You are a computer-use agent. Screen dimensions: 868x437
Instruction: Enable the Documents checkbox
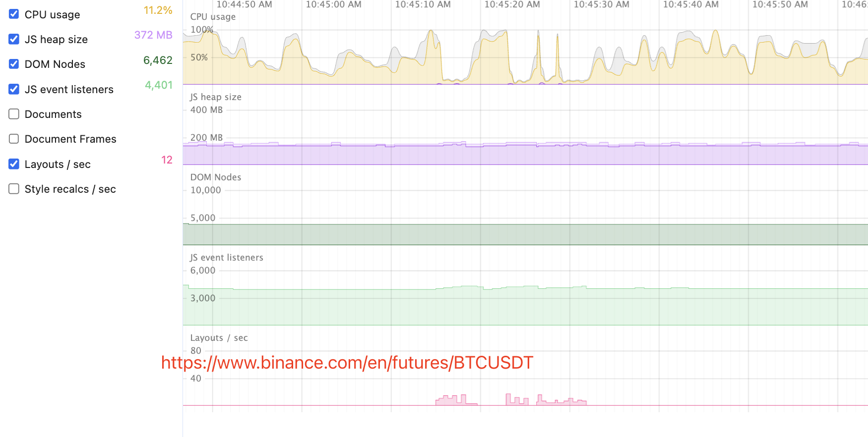click(14, 114)
